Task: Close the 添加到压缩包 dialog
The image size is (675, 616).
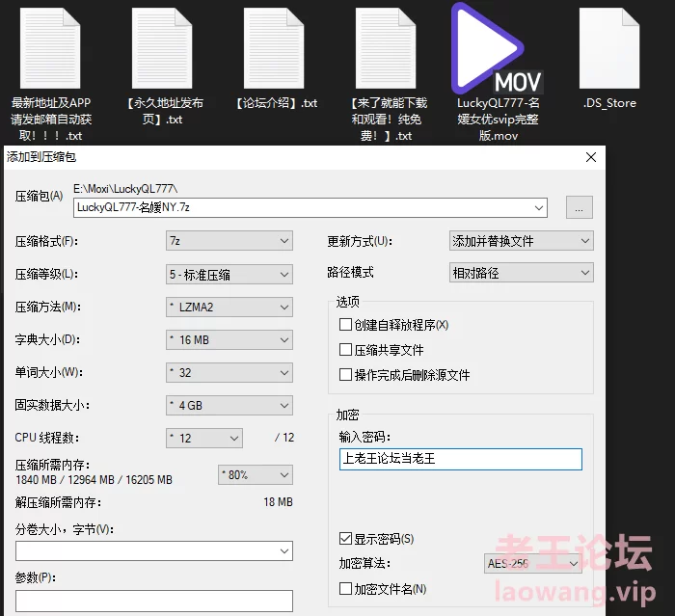Action: pyautogui.click(x=591, y=157)
